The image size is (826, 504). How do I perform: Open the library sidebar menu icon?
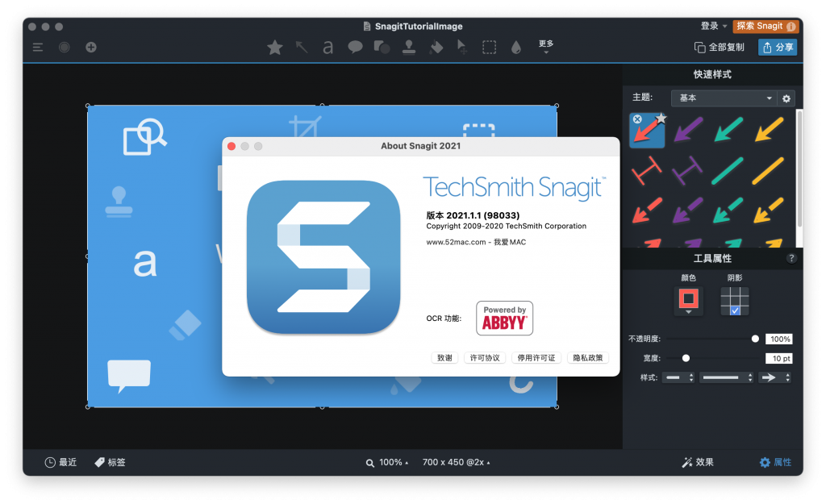38,48
